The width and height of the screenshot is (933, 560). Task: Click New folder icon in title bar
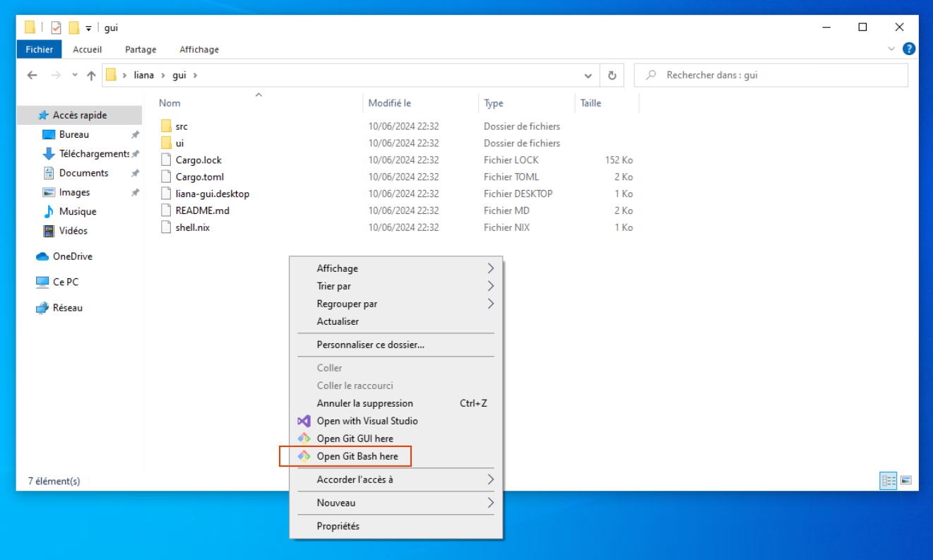pos(73,28)
